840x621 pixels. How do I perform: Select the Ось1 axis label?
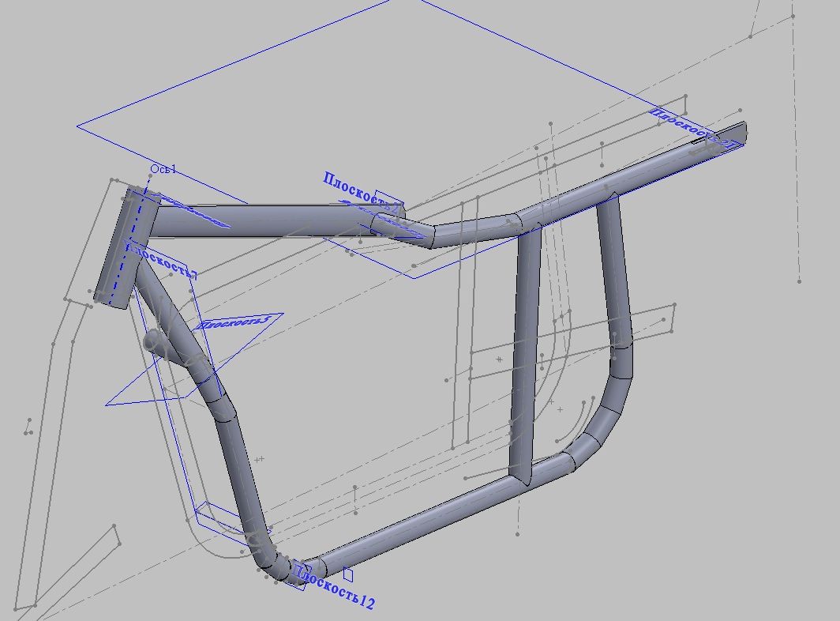tap(164, 170)
